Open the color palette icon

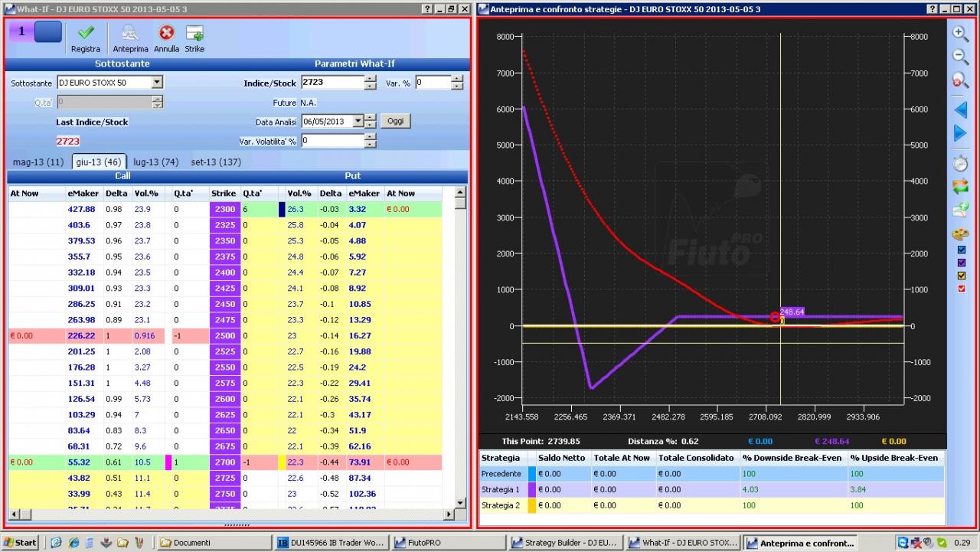click(960, 234)
